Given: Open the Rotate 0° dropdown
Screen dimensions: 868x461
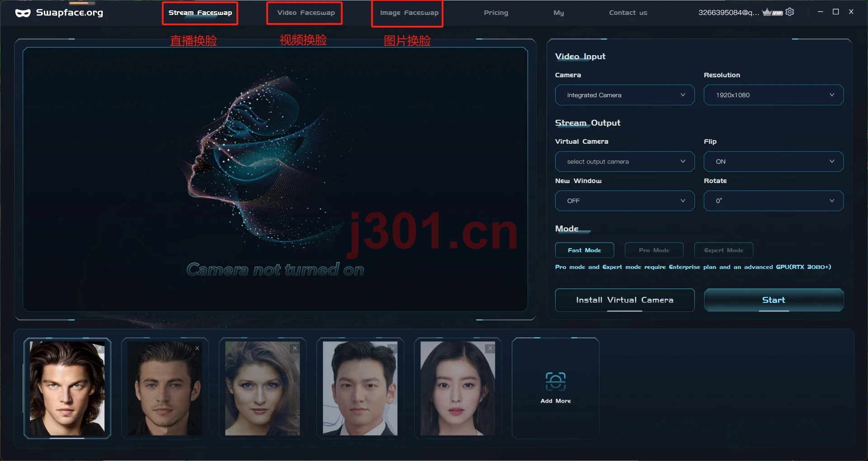Looking at the screenshot, I should tap(774, 201).
